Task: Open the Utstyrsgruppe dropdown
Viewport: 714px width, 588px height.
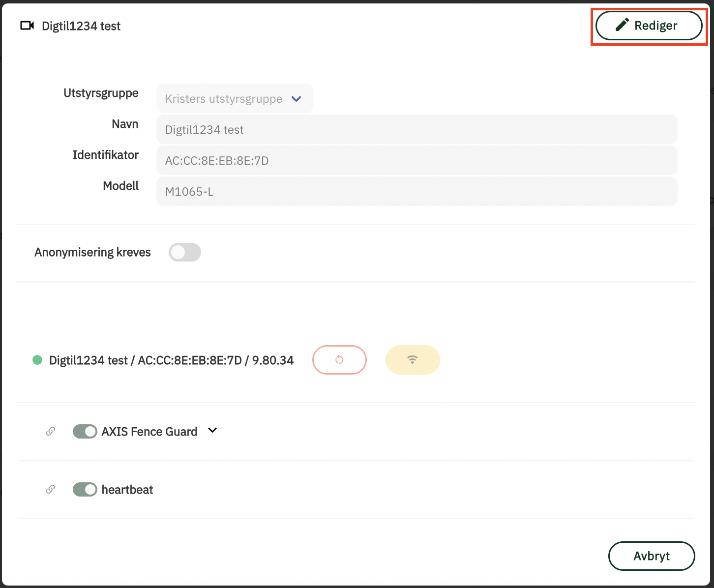Action: pos(235,98)
